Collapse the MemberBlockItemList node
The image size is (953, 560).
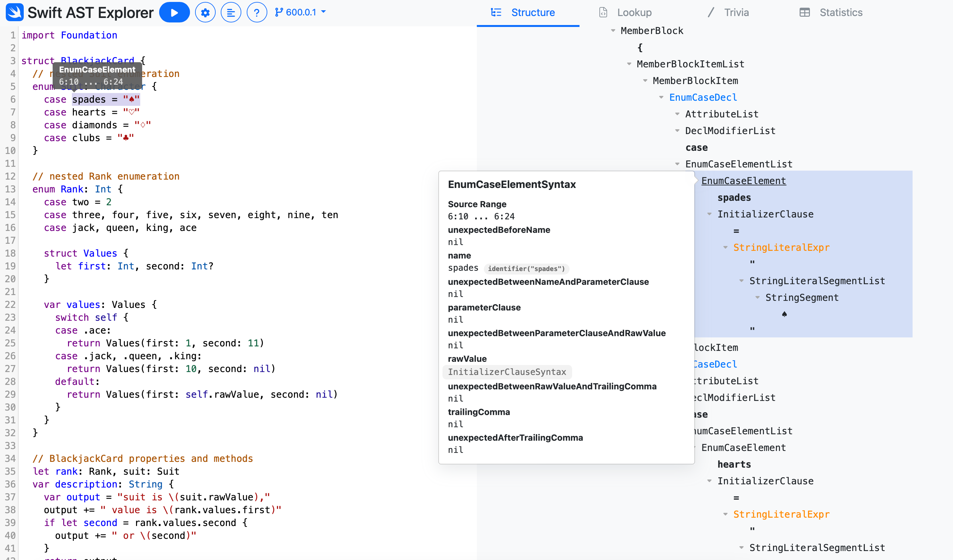629,64
